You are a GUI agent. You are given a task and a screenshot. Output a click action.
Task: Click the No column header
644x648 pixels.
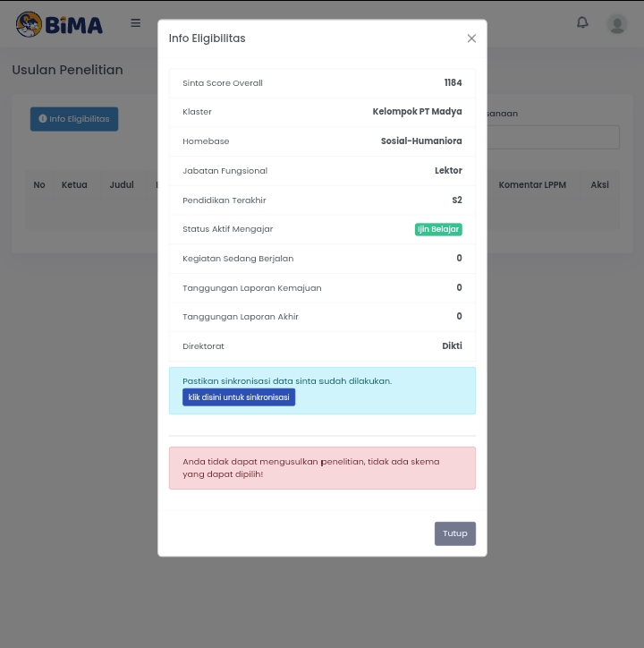39,184
